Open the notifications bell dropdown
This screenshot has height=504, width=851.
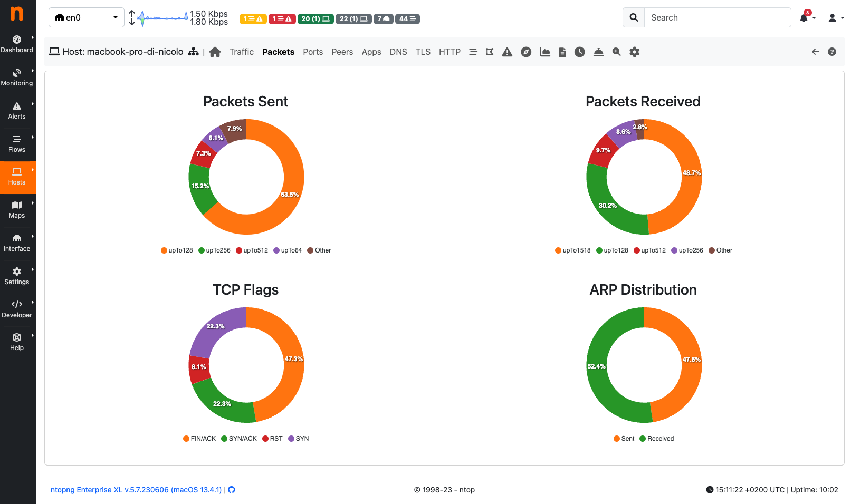click(x=807, y=17)
